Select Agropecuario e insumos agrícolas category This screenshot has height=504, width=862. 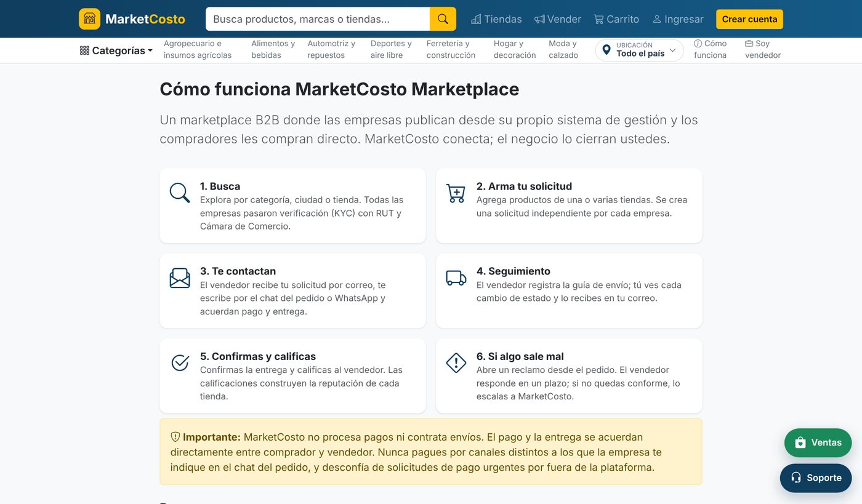198,49
